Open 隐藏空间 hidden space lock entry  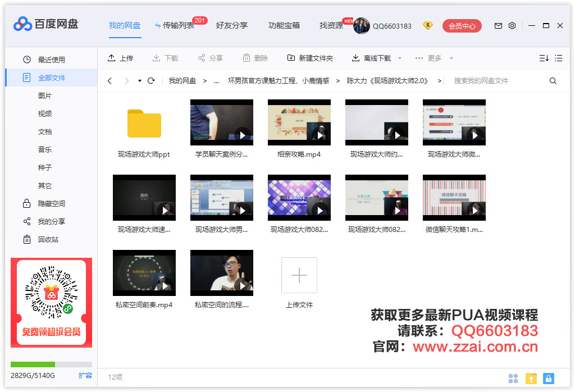coord(51,203)
